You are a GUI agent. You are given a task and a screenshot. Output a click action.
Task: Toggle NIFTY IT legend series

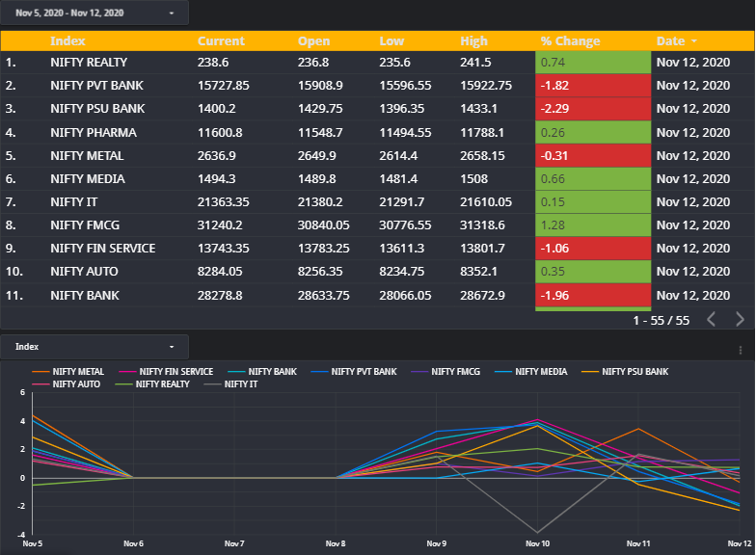(231, 383)
